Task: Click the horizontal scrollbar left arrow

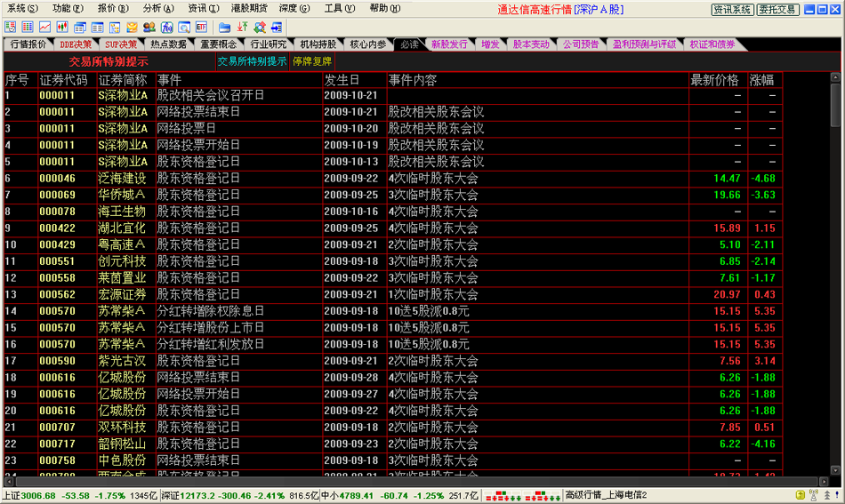Action: pos(9,482)
